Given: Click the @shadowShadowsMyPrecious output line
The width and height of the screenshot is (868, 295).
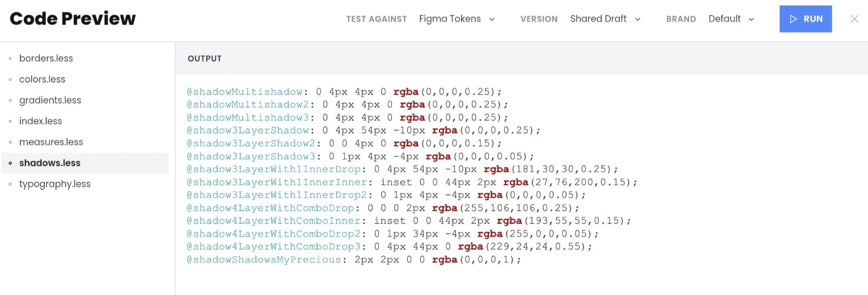Looking at the screenshot, I should pyautogui.click(x=353, y=259).
